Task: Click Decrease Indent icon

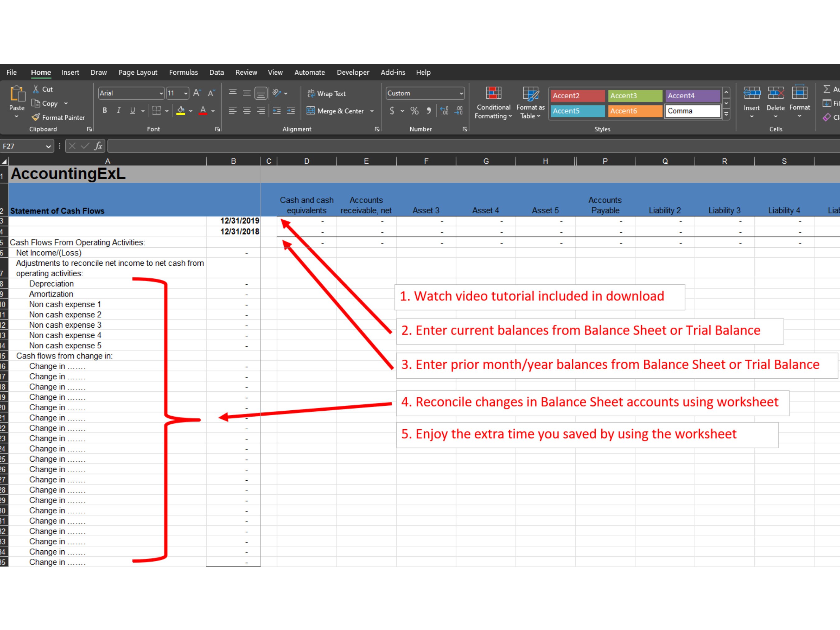Action: coord(277,110)
